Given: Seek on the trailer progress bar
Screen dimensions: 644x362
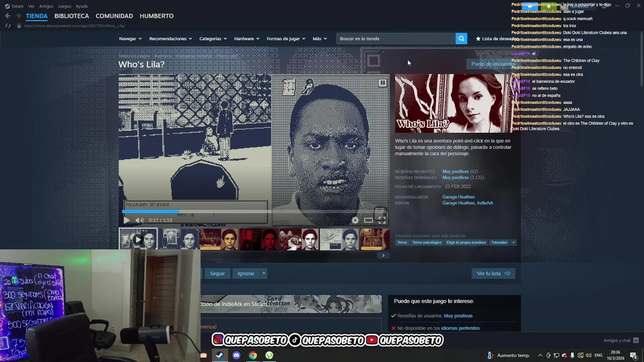Looking at the screenshot, I should [254, 212].
